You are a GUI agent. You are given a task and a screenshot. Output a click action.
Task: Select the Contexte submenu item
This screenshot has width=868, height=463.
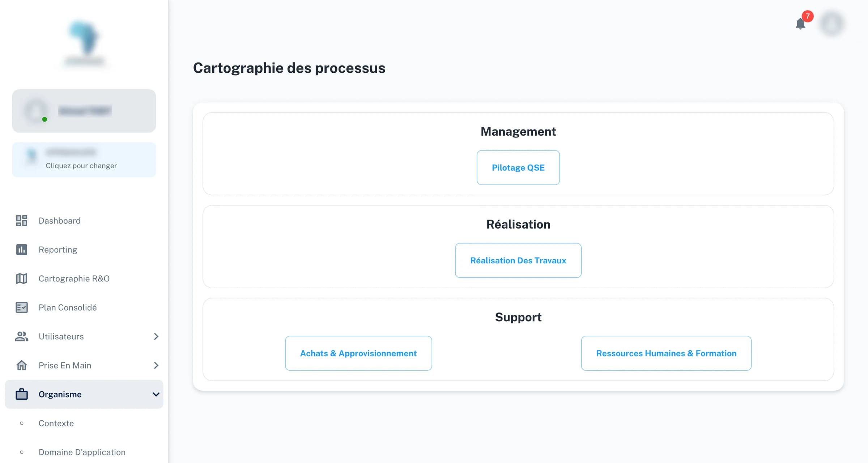coord(84,423)
